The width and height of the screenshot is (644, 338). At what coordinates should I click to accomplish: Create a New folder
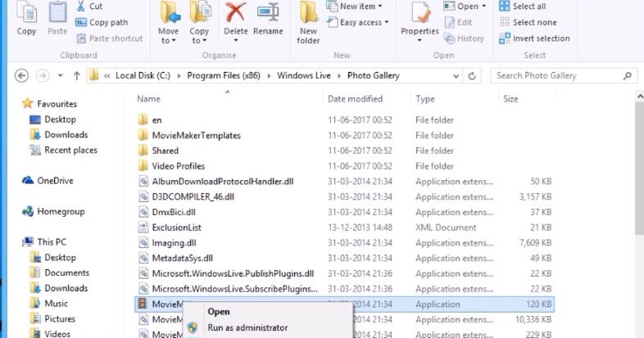pyautogui.click(x=308, y=24)
